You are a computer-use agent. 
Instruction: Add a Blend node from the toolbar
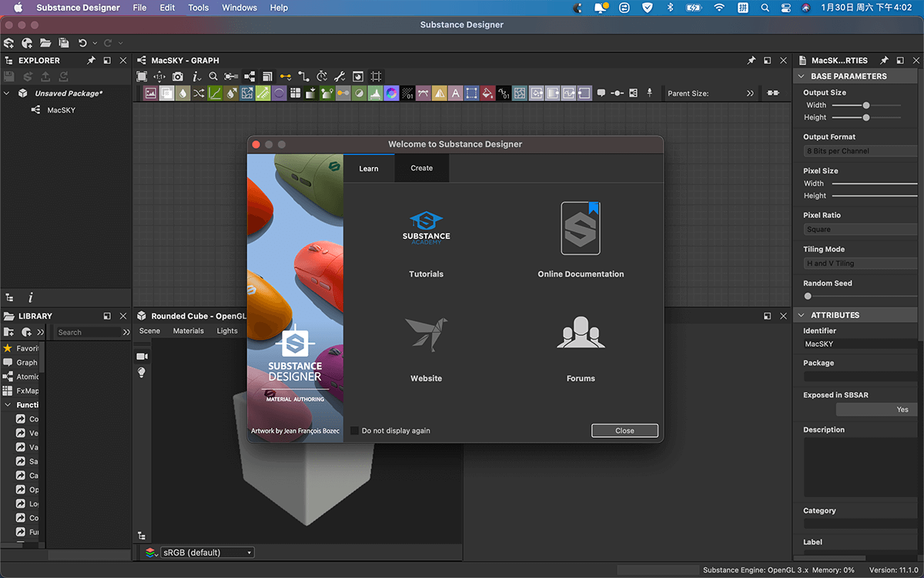click(x=166, y=93)
